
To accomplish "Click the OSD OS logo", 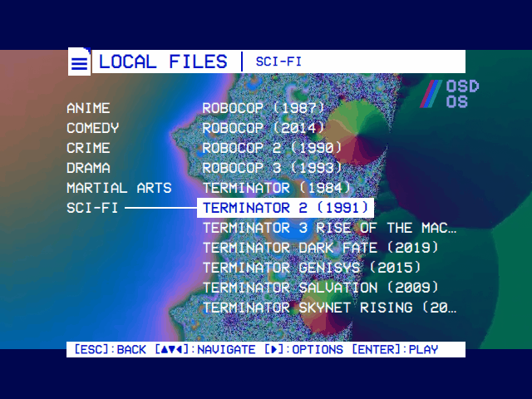I will (x=450, y=94).
